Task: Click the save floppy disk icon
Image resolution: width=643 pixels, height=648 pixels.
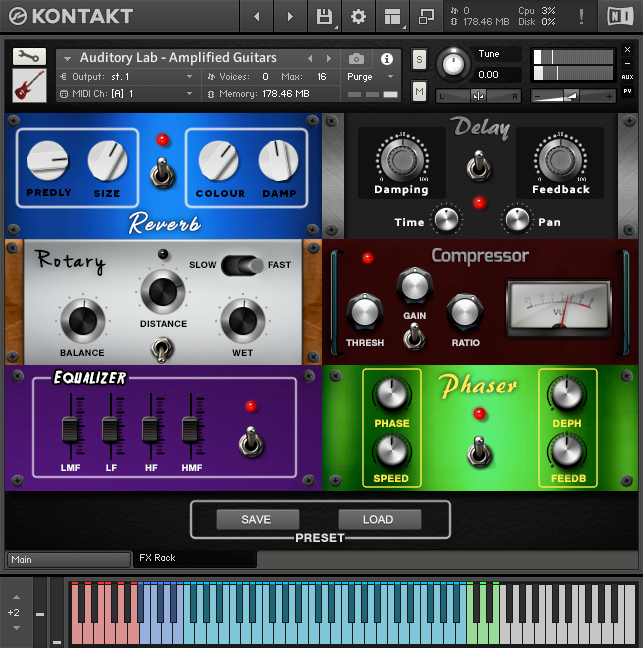Action: point(324,17)
